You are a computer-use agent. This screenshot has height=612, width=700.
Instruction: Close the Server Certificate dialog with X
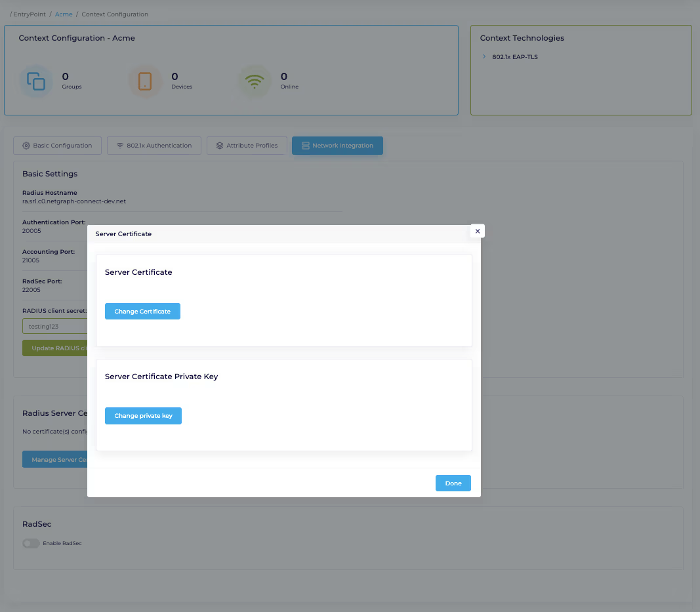[478, 231]
